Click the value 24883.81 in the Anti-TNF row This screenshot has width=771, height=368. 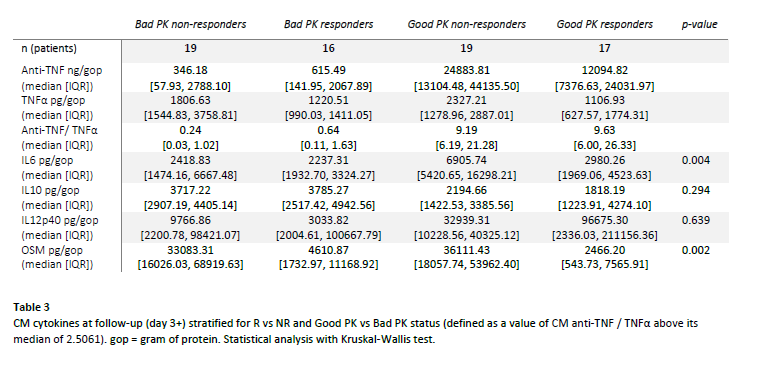(x=466, y=70)
